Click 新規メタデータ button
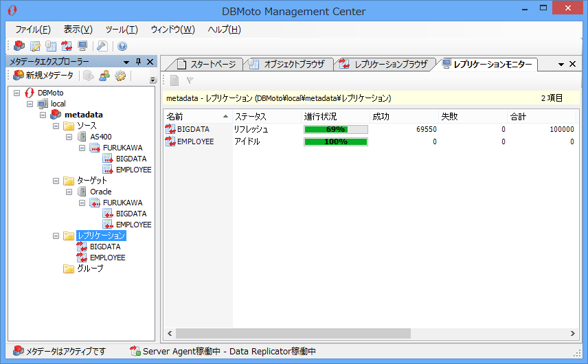 point(43,76)
